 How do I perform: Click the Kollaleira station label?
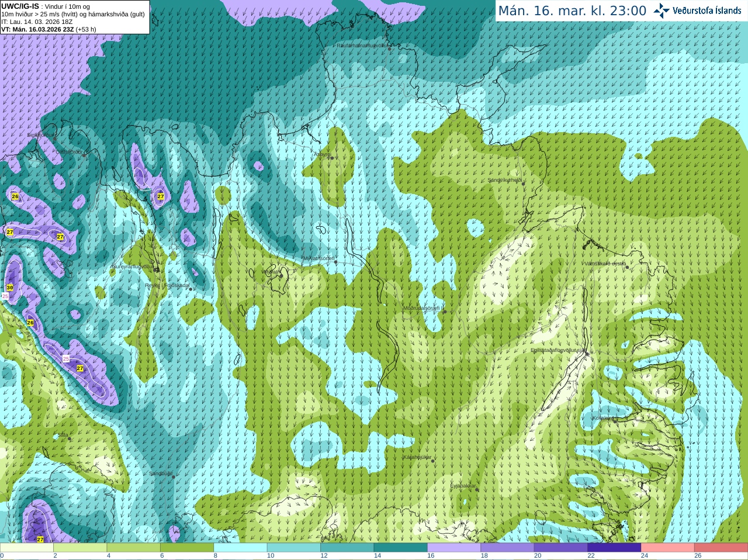point(602,418)
